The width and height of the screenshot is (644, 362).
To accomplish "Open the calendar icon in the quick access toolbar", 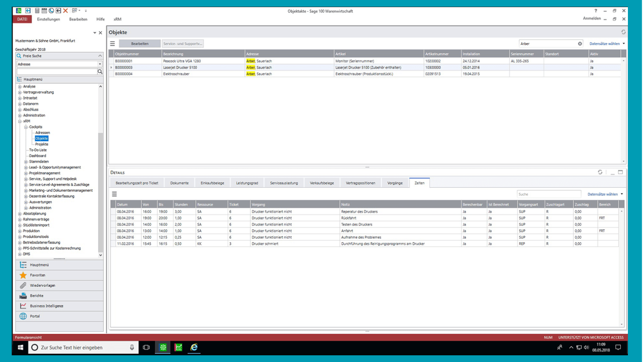I will pos(44,10).
